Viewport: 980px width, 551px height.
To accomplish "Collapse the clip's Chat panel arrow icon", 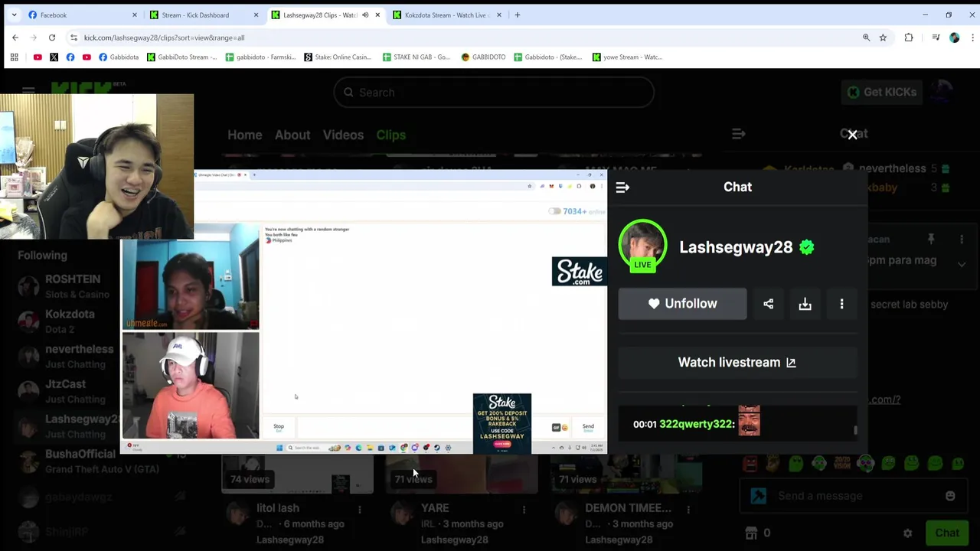I will (622, 187).
